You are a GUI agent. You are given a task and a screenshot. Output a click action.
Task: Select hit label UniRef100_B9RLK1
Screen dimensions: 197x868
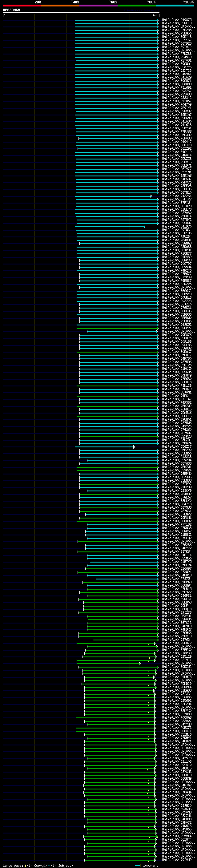176,599
